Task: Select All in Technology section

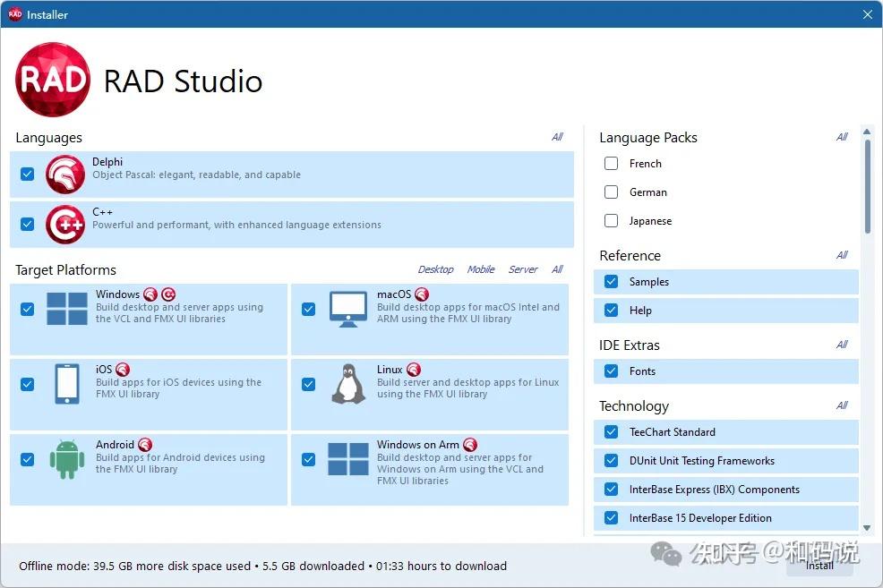Action: click(x=842, y=405)
